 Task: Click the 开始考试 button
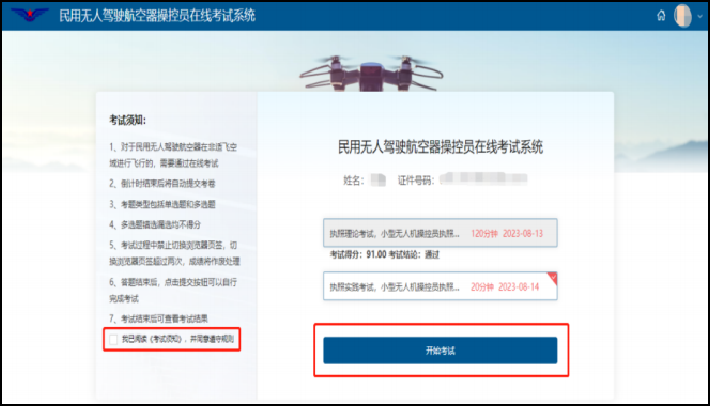440,350
